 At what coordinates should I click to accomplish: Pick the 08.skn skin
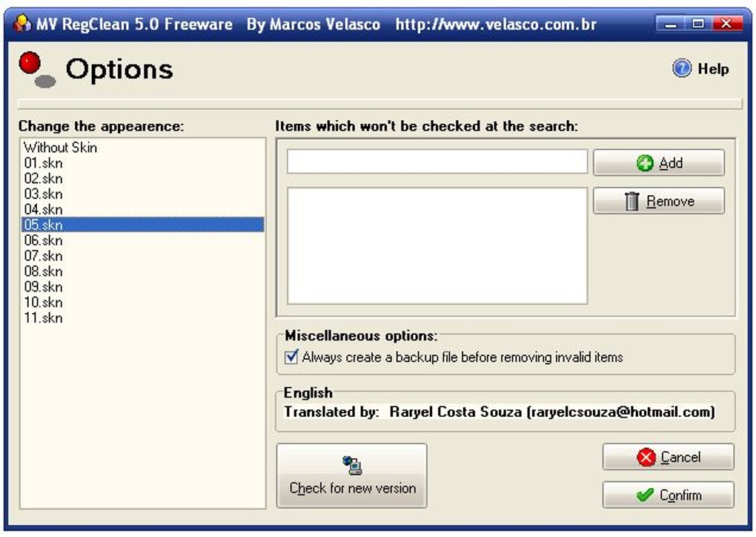coord(143,271)
